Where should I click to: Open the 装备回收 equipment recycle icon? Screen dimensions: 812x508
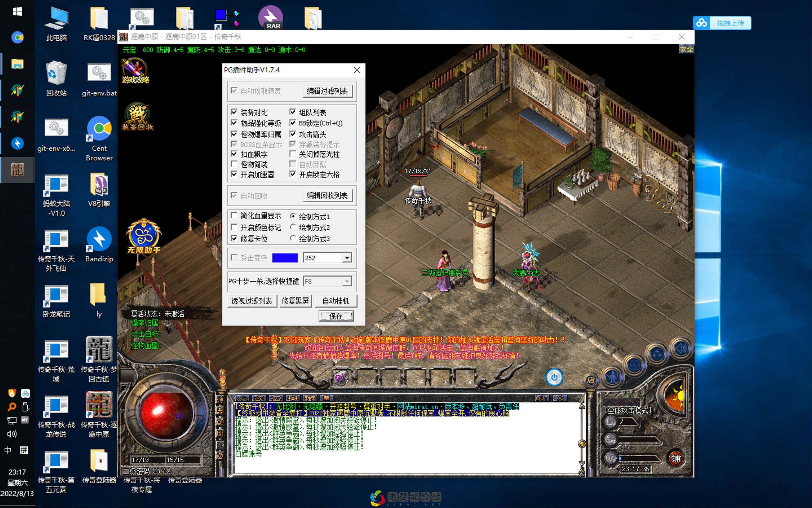click(x=138, y=117)
